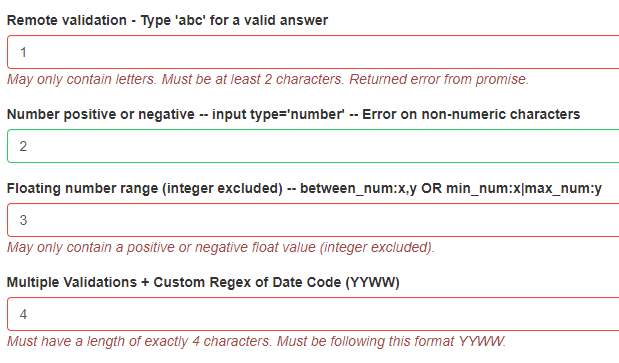Click the 'May only contain letters' error text
This screenshot has height=363, width=619.
click(82, 79)
